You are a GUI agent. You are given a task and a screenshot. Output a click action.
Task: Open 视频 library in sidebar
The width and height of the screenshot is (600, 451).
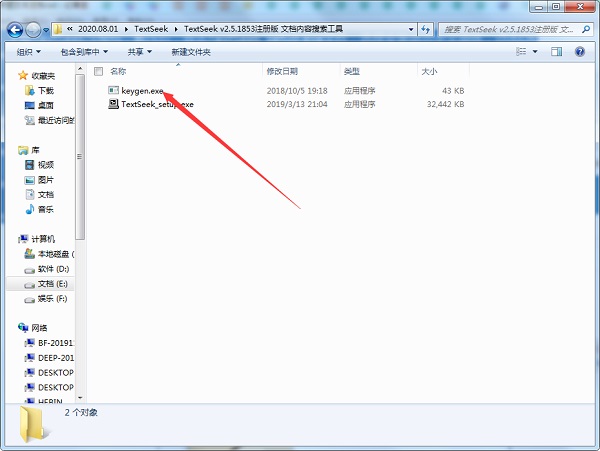coord(40,165)
